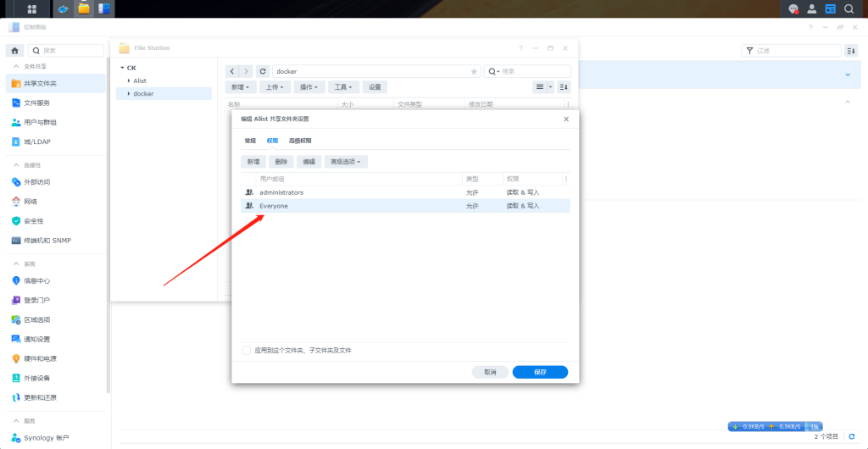Collapse System (系统) sidebar section
The width and height of the screenshot is (868, 449).
click(15, 263)
